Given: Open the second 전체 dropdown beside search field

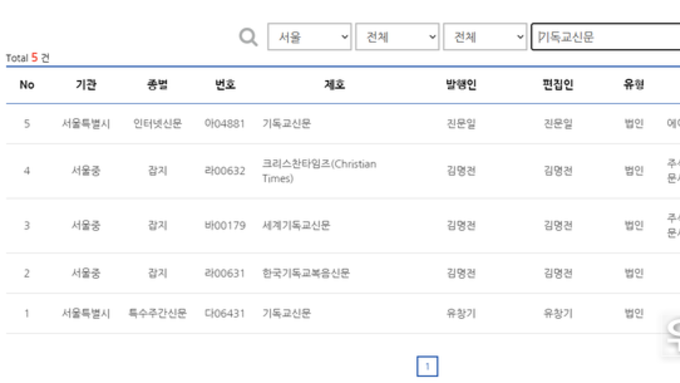Looking at the screenshot, I should (x=485, y=37).
